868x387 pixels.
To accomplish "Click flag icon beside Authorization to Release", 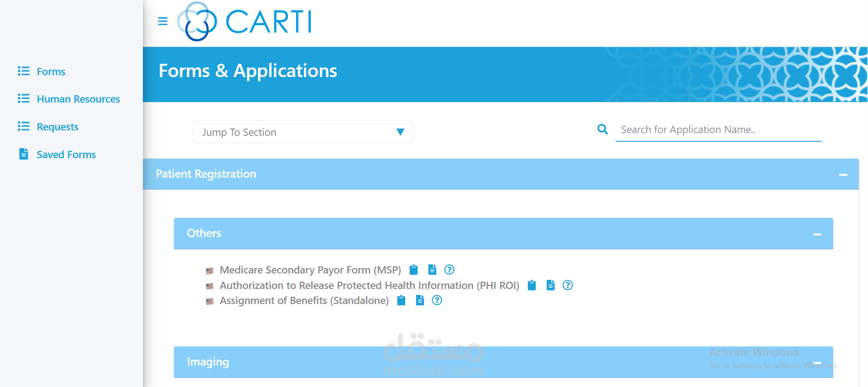I will [x=209, y=286].
